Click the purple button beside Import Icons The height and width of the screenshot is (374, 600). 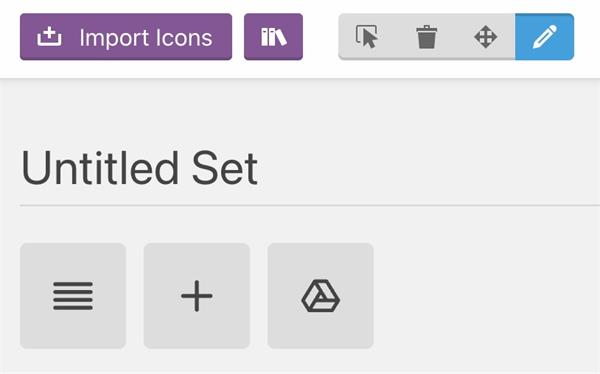click(x=273, y=37)
